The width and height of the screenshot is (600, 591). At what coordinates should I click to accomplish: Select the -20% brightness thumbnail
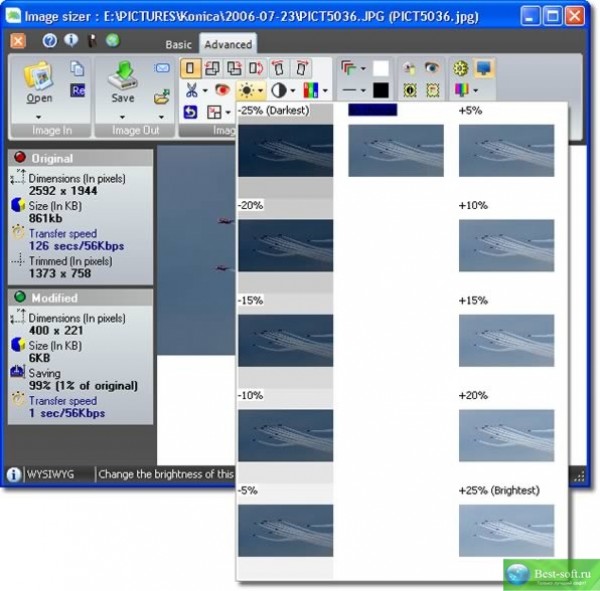click(x=285, y=245)
